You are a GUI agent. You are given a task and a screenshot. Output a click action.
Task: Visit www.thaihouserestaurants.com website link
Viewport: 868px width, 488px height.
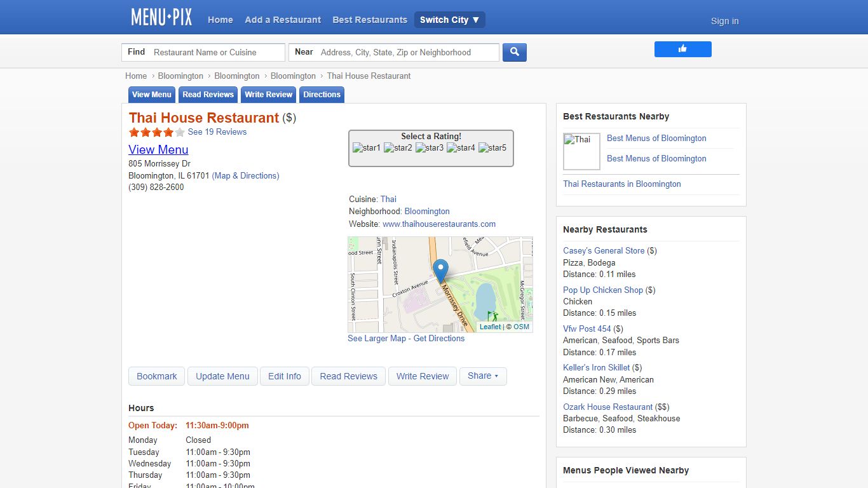(x=439, y=224)
